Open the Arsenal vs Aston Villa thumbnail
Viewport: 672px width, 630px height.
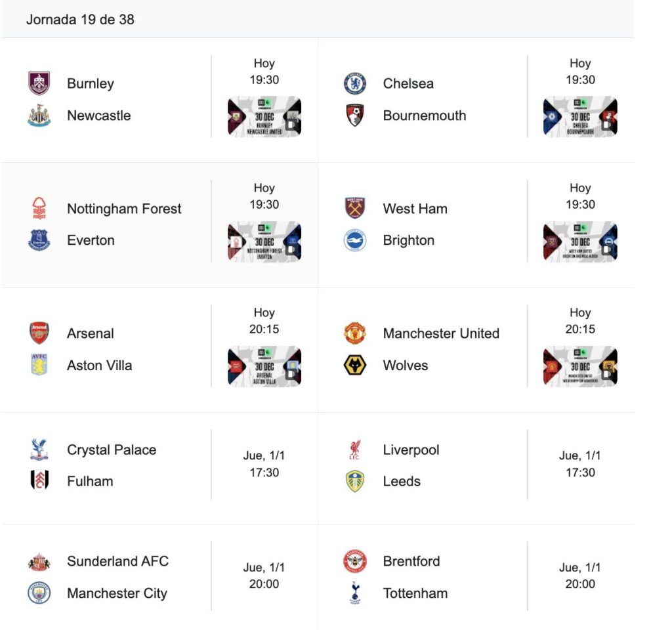coord(264,366)
